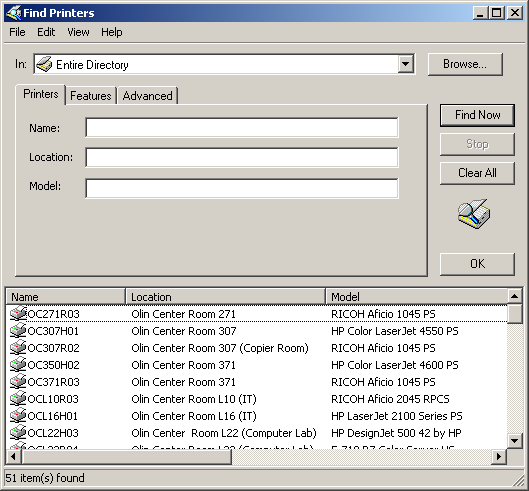Click location 'Olin Center Room 307 (Copier Room)'

click(220, 348)
